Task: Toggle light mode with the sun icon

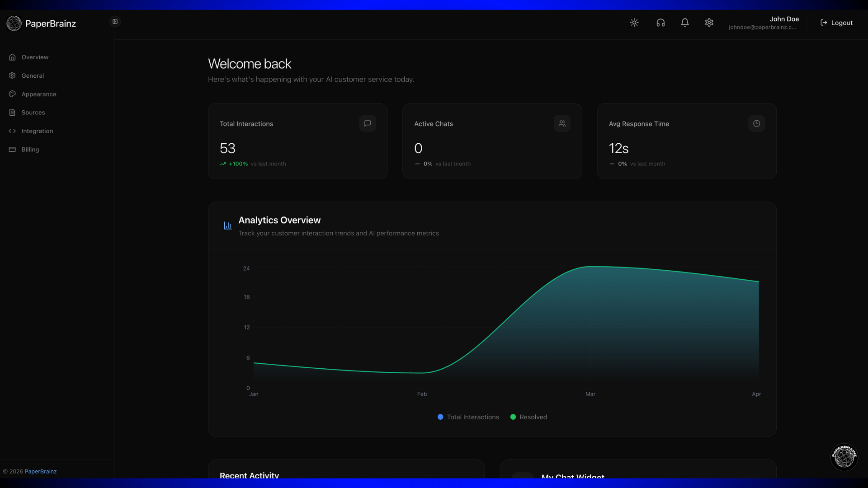Action: tap(634, 22)
